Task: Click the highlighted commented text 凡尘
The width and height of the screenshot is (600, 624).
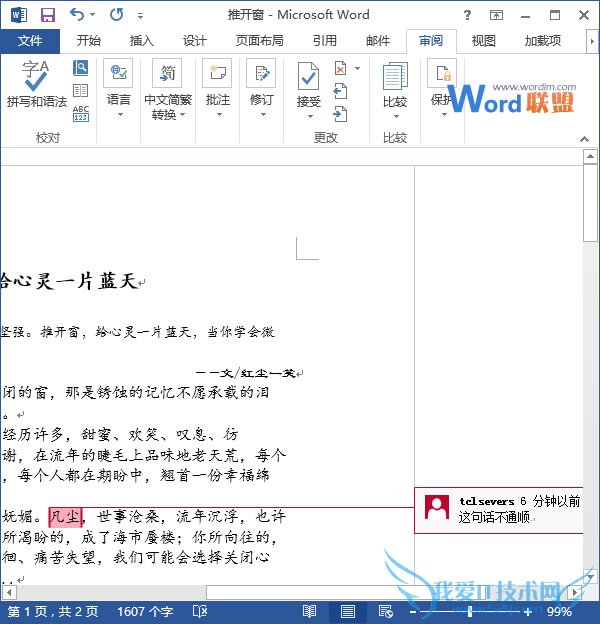Action: point(65,517)
